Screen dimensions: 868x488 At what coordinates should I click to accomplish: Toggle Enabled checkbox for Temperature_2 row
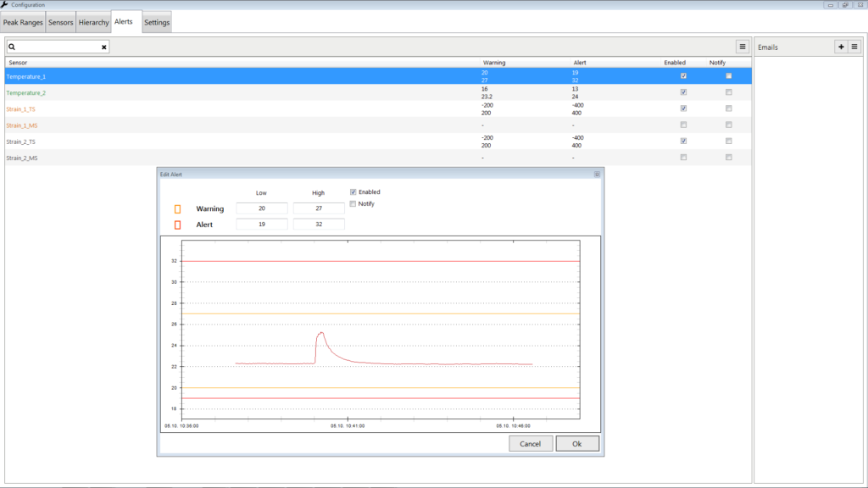[684, 92]
